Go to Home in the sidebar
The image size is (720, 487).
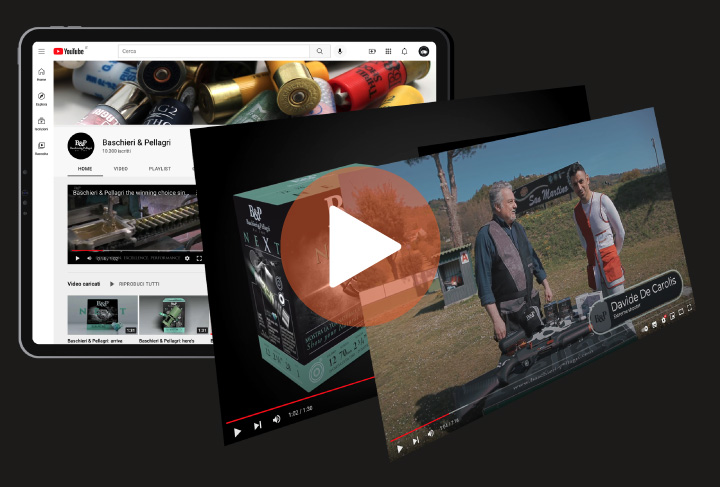[x=41, y=74]
